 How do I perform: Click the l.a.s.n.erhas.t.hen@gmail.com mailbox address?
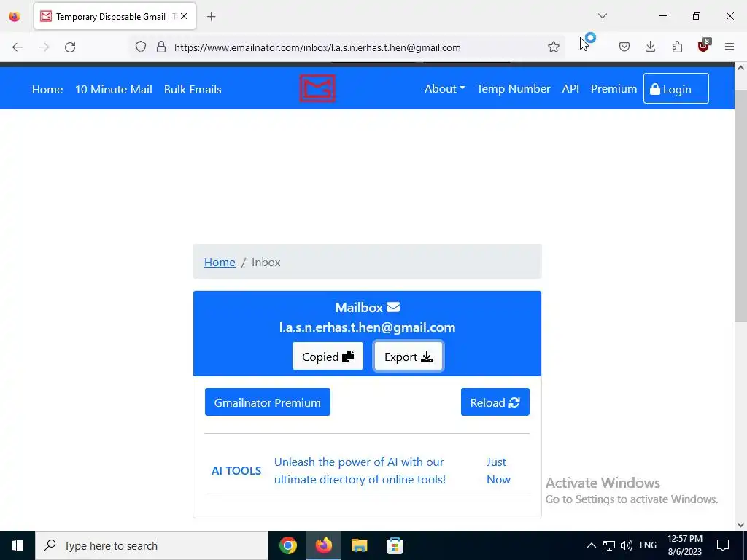pyautogui.click(x=367, y=327)
